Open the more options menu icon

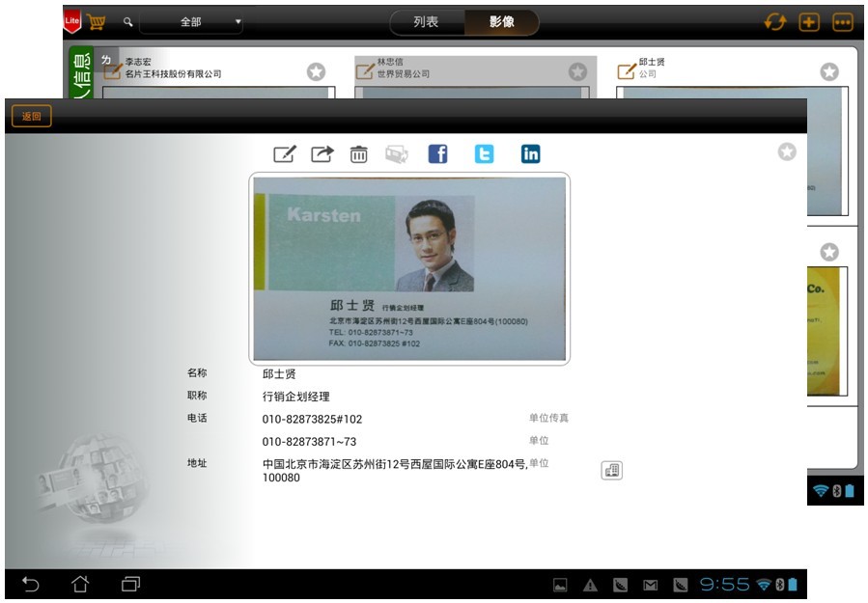(843, 22)
